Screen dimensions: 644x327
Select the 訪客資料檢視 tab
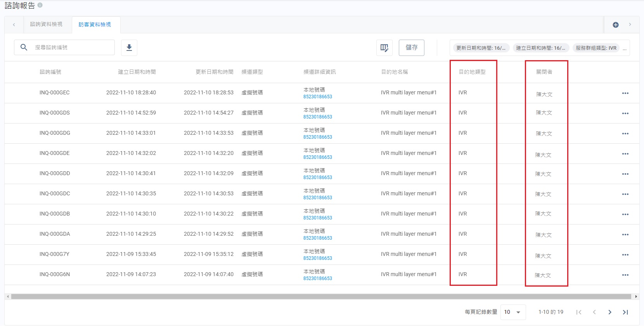click(x=95, y=24)
